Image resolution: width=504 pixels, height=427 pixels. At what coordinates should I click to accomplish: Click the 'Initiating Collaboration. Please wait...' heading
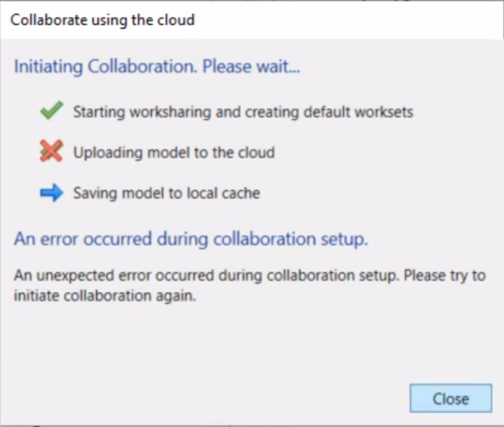click(157, 66)
